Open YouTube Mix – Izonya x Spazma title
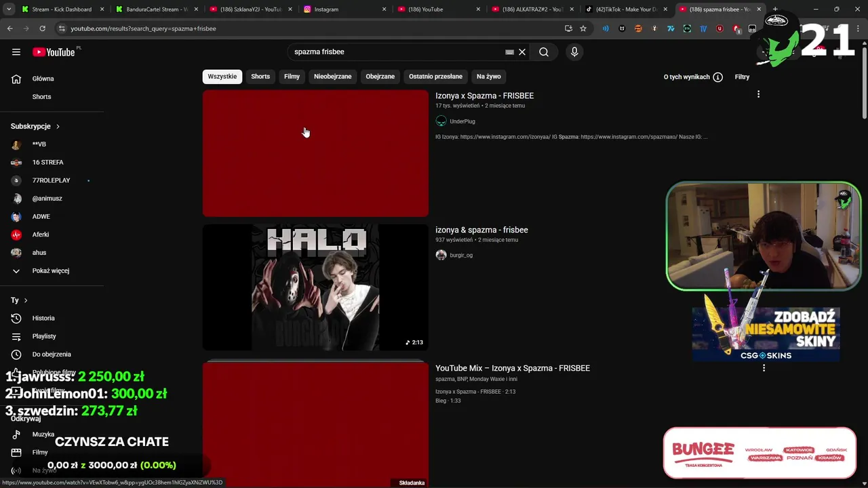The height and width of the screenshot is (488, 868). (513, 368)
